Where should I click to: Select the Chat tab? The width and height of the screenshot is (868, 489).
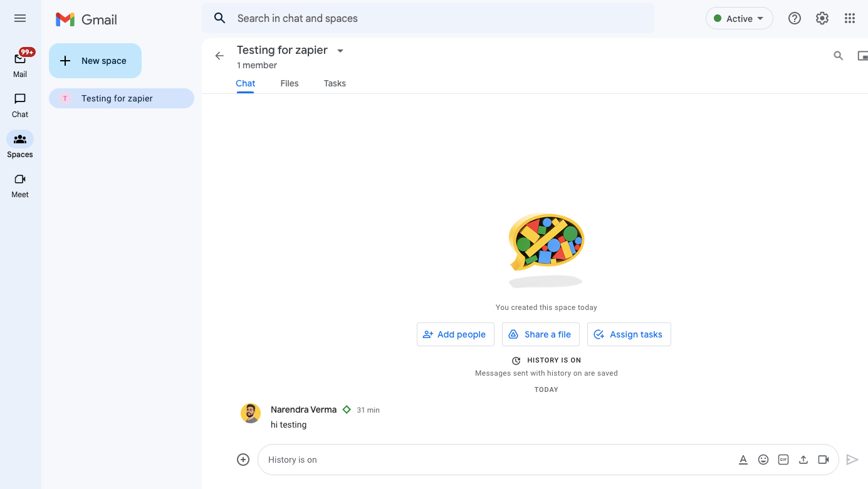[x=246, y=83]
